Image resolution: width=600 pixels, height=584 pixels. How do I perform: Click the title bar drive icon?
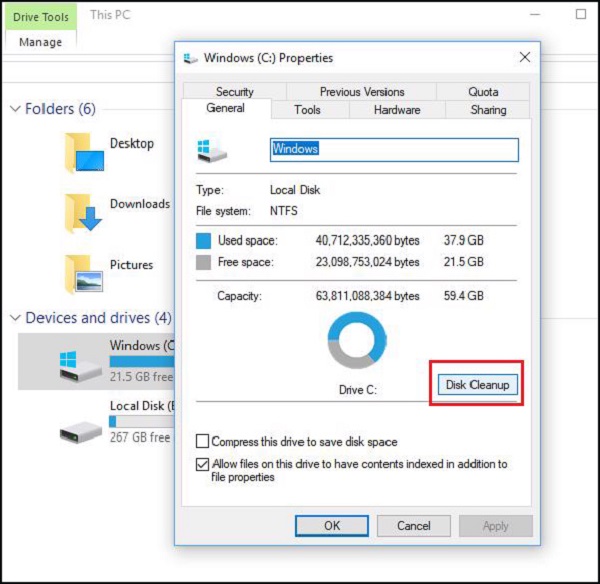190,59
